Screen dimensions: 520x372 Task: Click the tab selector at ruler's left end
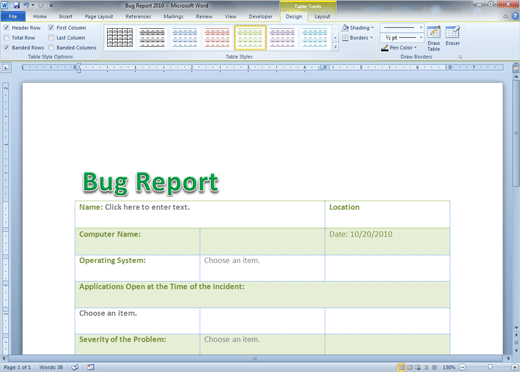click(6, 68)
